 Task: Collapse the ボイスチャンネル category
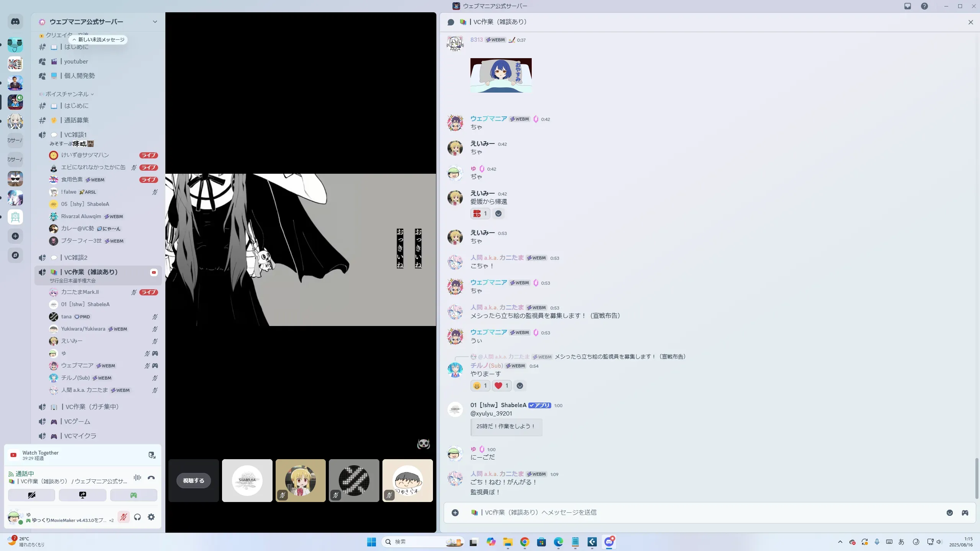tap(67, 94)
